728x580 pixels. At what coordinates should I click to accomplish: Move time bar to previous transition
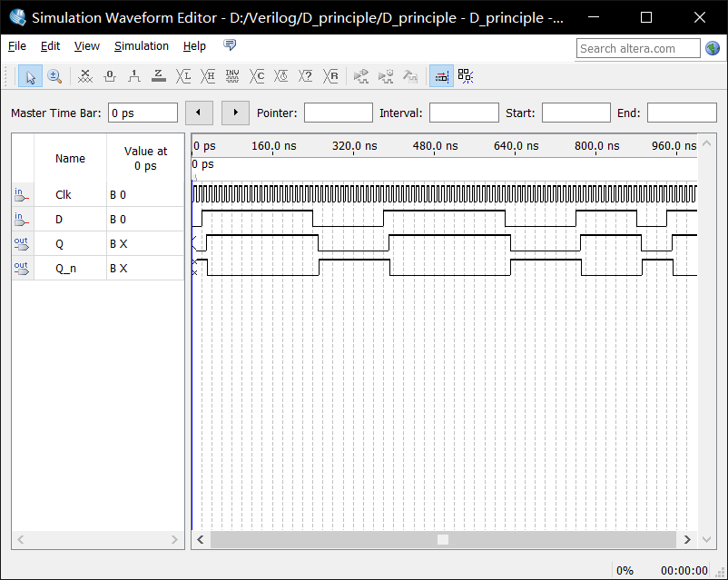199,113
